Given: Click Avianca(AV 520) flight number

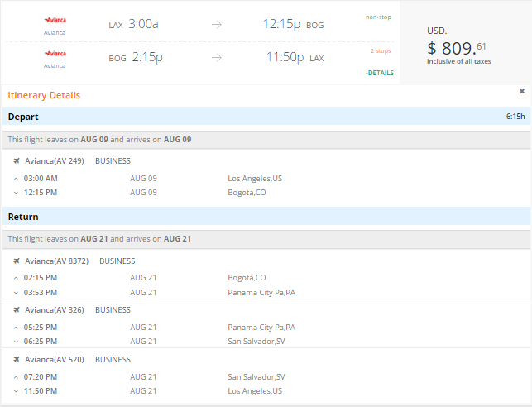Looking at the screenshot, I should point(55,359).
